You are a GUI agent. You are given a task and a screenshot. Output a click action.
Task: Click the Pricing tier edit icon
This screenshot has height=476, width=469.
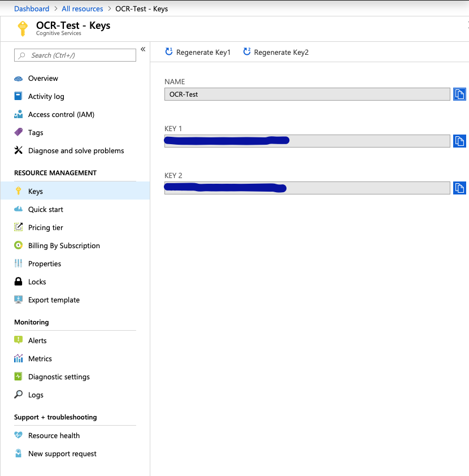18,227
